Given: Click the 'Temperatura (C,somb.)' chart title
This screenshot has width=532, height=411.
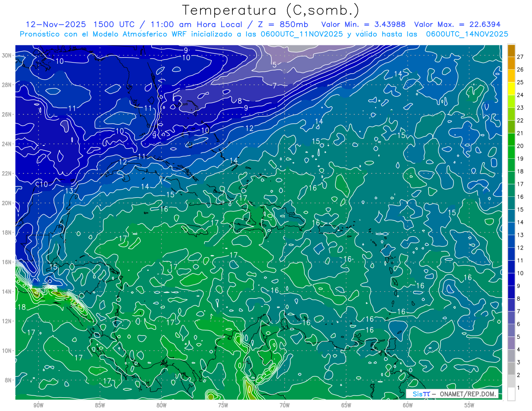Looking at the screenshot, I should [x=271, y=10].
